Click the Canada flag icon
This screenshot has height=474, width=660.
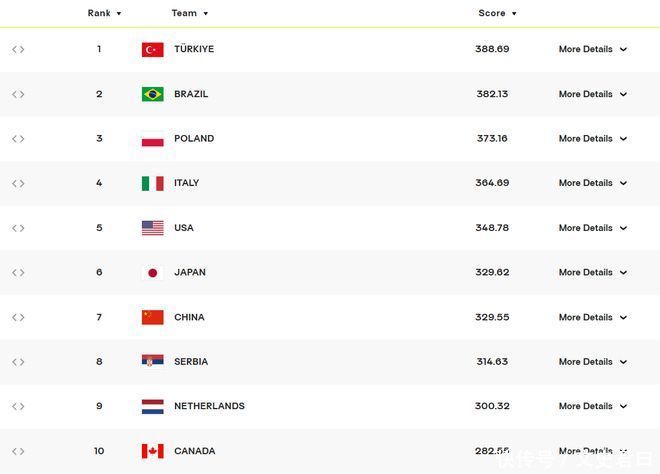152,451
